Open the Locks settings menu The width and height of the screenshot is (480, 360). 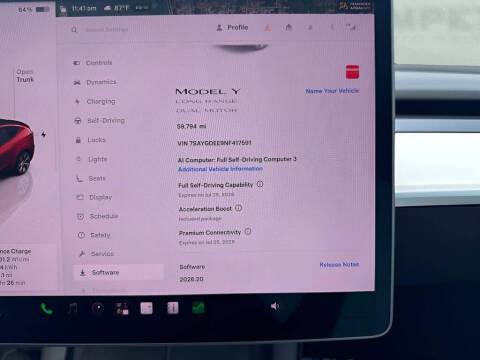click(90, 140)
